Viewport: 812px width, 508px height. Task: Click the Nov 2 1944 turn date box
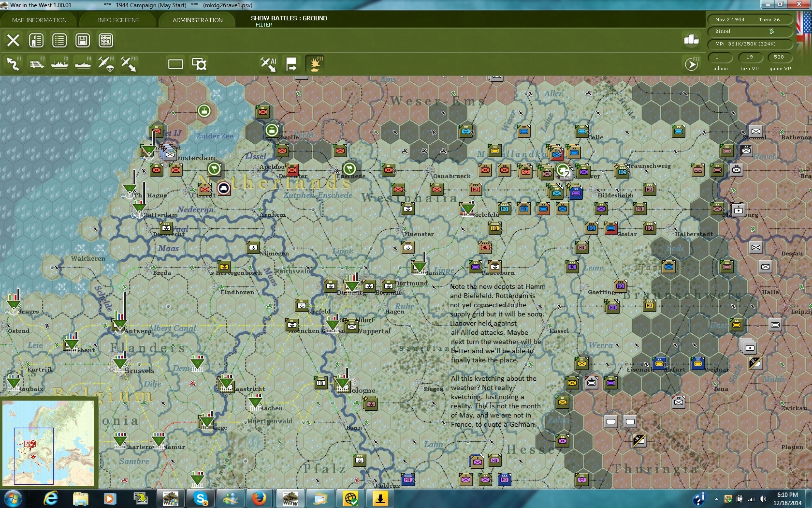tap(751, 20)
